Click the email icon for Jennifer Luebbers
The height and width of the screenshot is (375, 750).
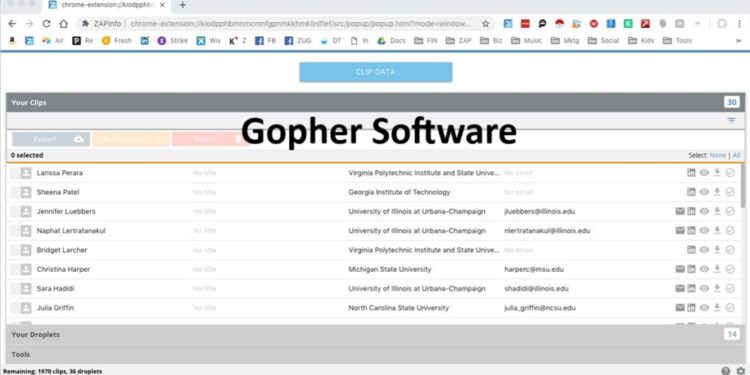coord(680,211)
